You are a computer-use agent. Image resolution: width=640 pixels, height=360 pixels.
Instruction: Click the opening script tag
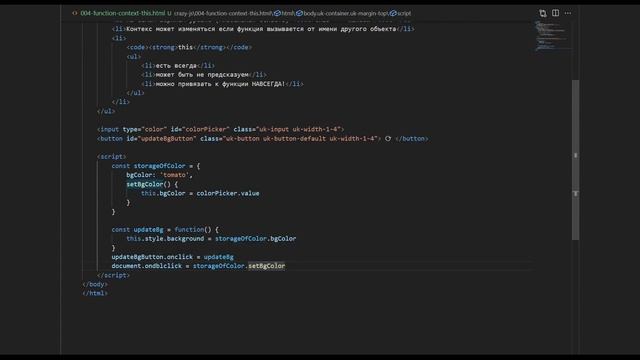click(x=111, y=157)
